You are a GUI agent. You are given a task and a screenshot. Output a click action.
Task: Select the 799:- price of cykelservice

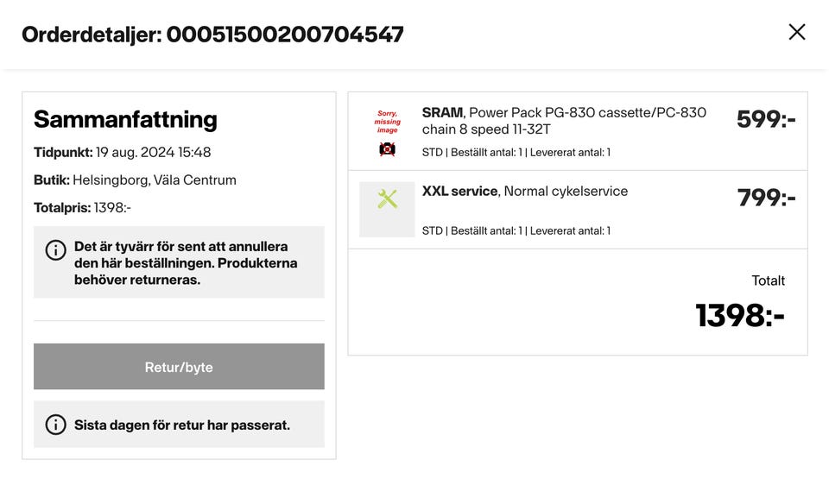pyautogui.click(x=765, y=198)
